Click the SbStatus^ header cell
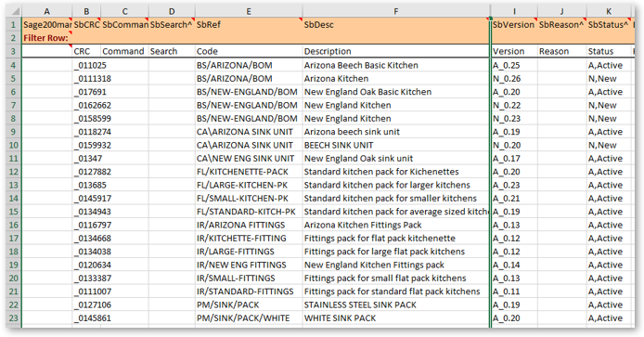The width and height of the screenshot is (644, 337). click(x=609, y=25)
